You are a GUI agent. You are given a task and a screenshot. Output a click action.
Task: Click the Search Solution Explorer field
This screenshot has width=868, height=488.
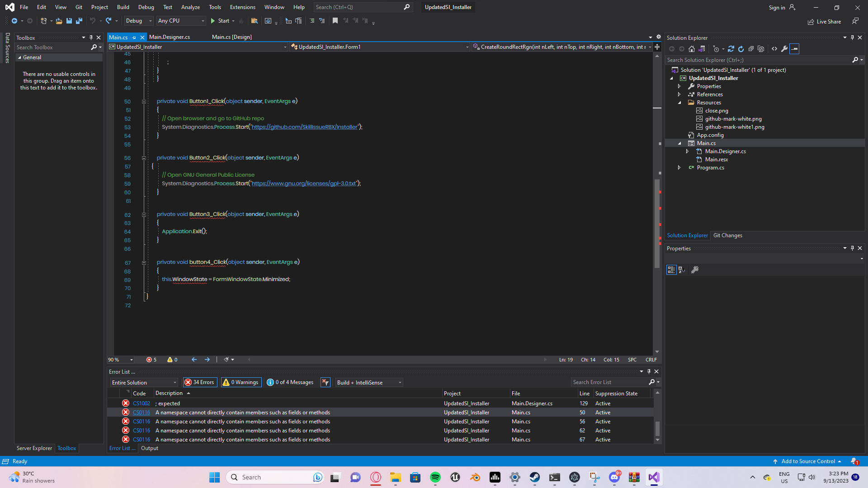point(758,60)
